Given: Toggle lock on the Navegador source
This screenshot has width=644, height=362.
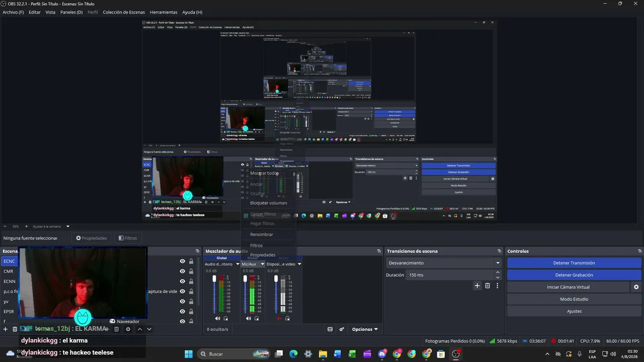Looking at the screenshot, I should coord(191,321).
